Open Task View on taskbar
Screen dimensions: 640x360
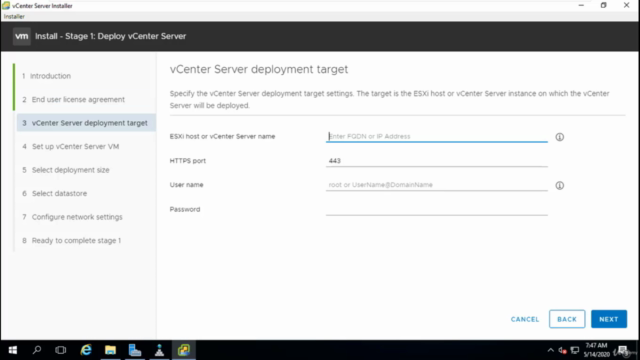click(61, 350)
